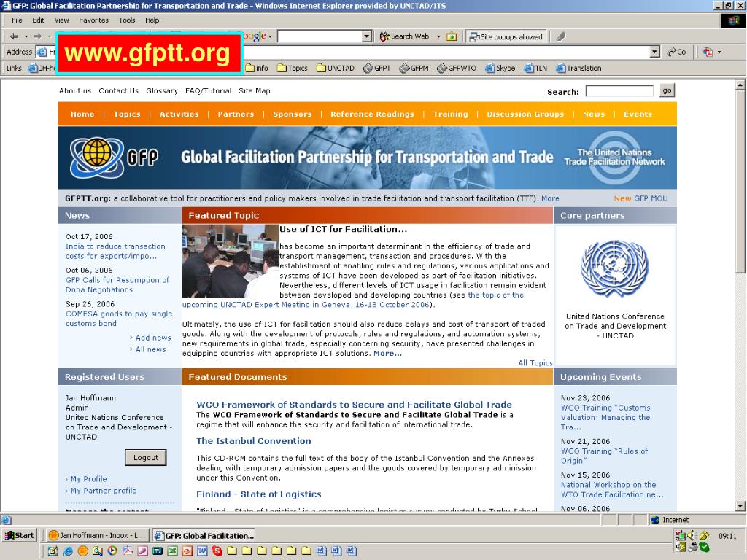This screenshot has height=560, width=747.
Task: Click the browser Back arrow icon
Action: [15, 36]
